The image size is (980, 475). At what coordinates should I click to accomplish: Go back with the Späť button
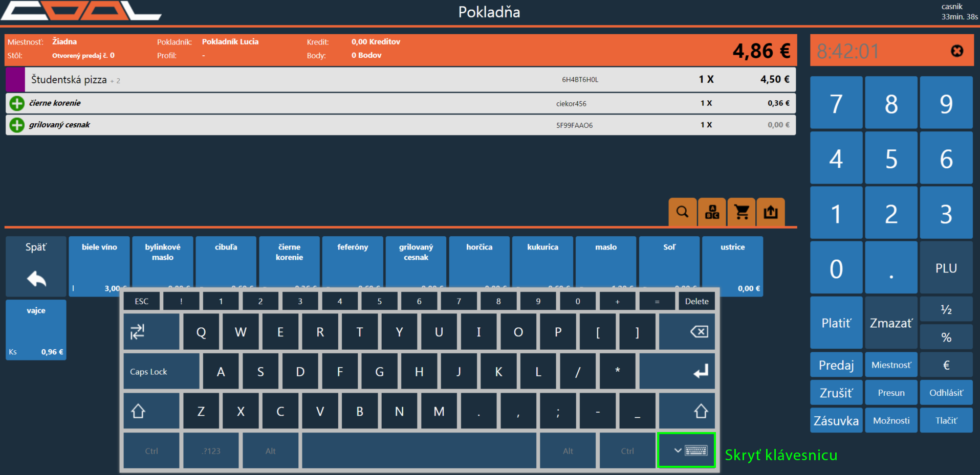[36, 266]
